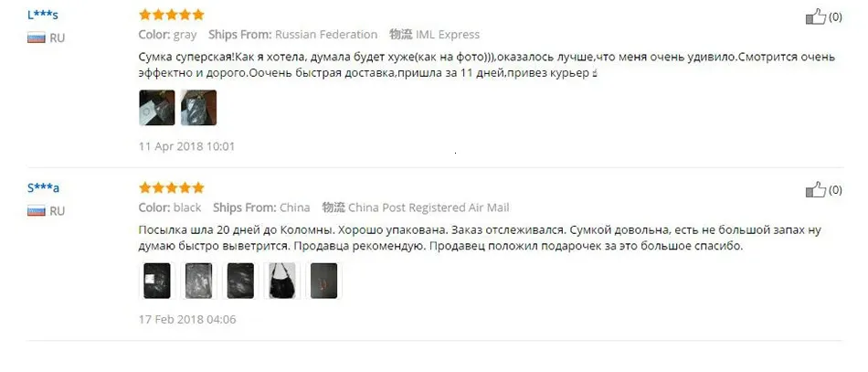Open the fifth photo in S***a's review
This screenshot has width=868, height=372.
323,281
